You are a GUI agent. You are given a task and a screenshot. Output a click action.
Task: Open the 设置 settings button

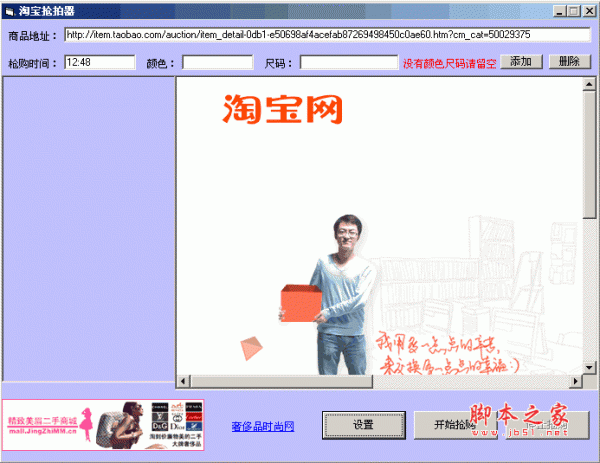(x=364, y=425)
